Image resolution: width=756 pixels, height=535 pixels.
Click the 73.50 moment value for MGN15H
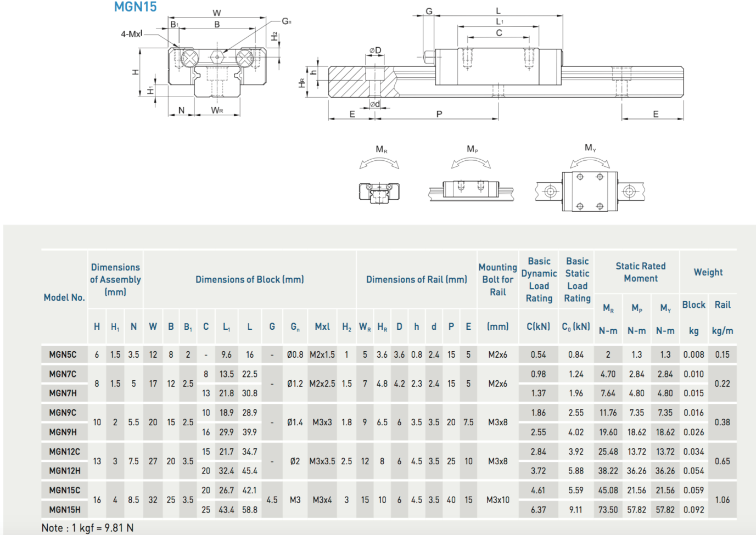(608, 510)
